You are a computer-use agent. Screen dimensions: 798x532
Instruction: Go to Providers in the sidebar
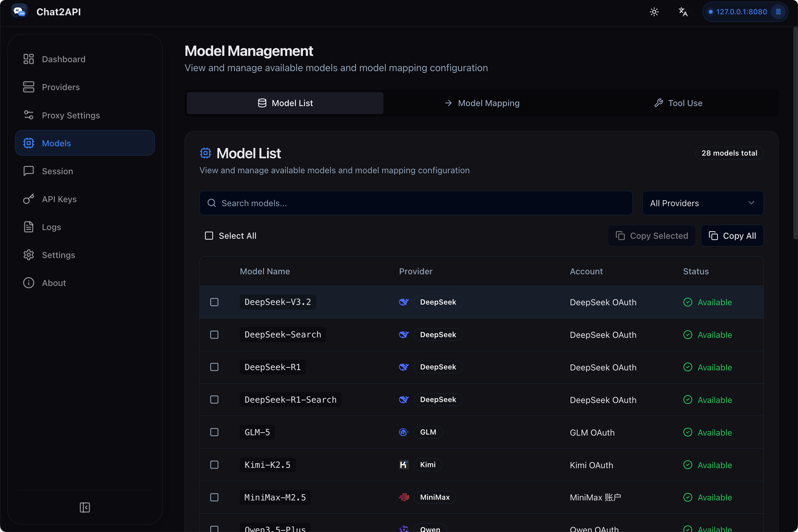(x=85, y=87)
